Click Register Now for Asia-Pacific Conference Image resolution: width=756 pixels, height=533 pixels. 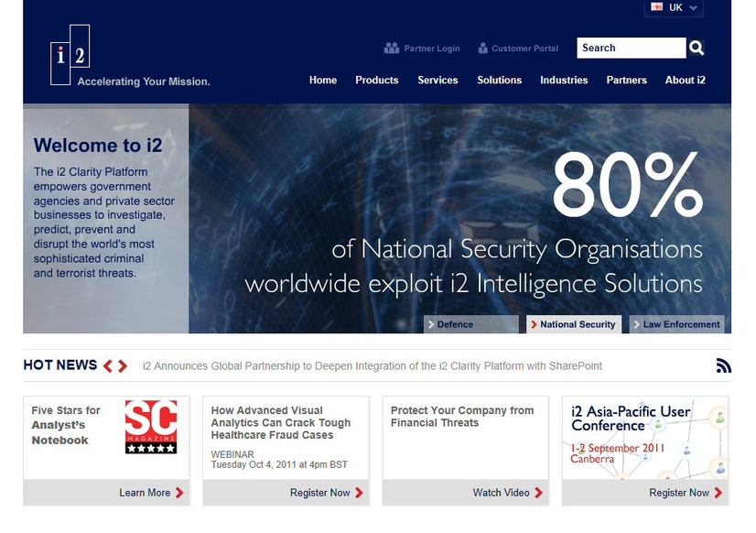point(679,493)
